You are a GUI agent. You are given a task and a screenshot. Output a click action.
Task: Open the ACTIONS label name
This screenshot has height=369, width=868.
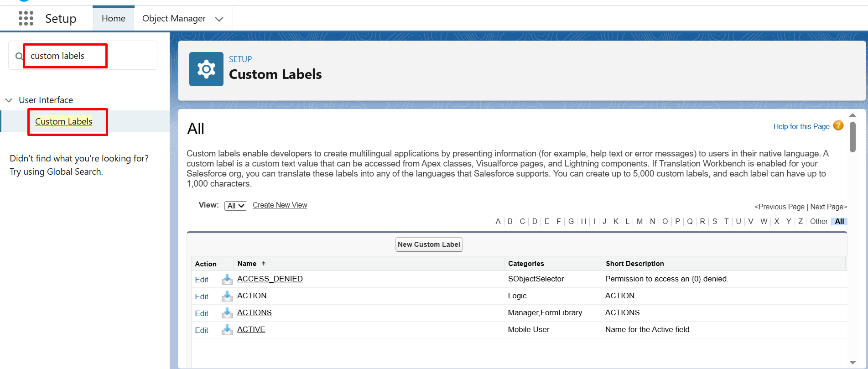255,312
